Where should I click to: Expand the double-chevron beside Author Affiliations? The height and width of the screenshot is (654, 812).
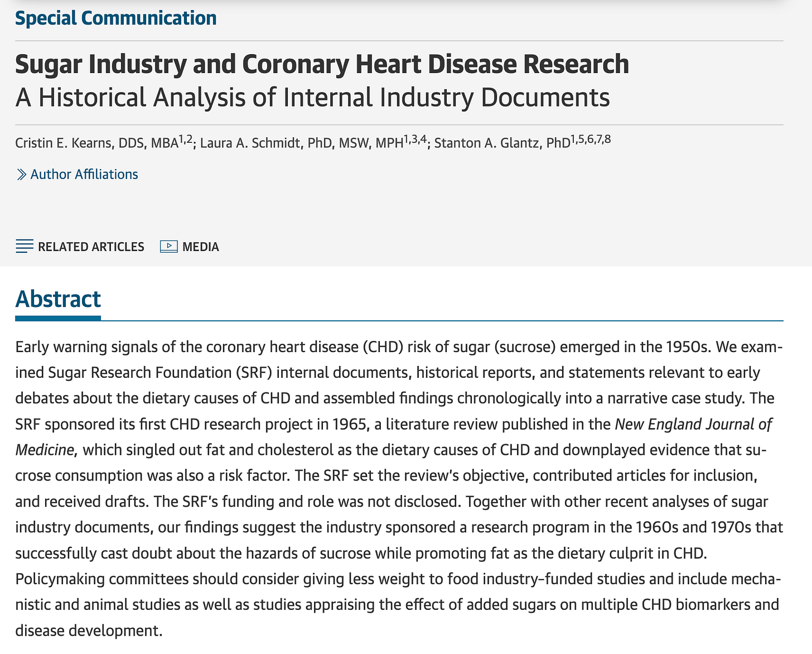(x=21, y=175)
